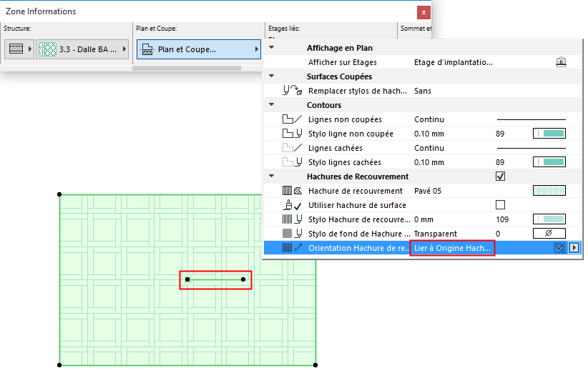Click Etage d'implantation value
The height and width of the screenshot is (373, 588).
pyautogui.click(x=453, y=62)
